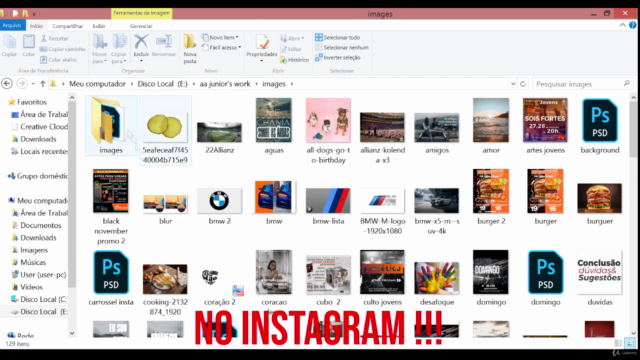Collapse the ribbon with the chevron
Screen dimensions: 640x360
622,25
